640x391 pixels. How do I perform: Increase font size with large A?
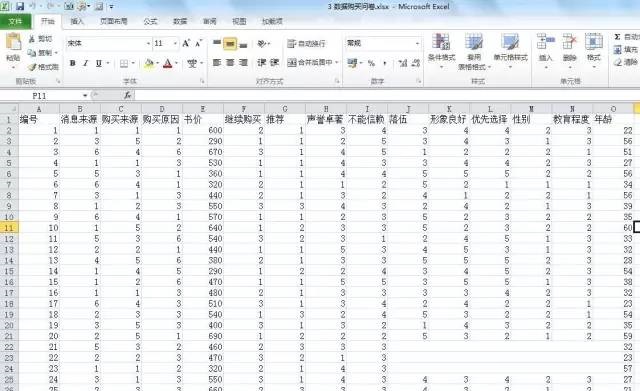coord(186,43)
